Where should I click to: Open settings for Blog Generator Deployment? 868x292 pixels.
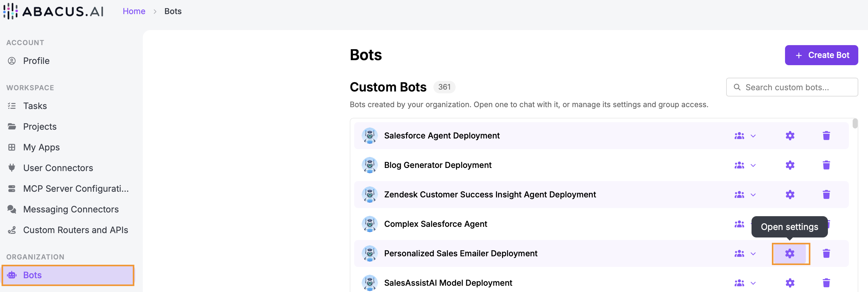pos(790,165)
